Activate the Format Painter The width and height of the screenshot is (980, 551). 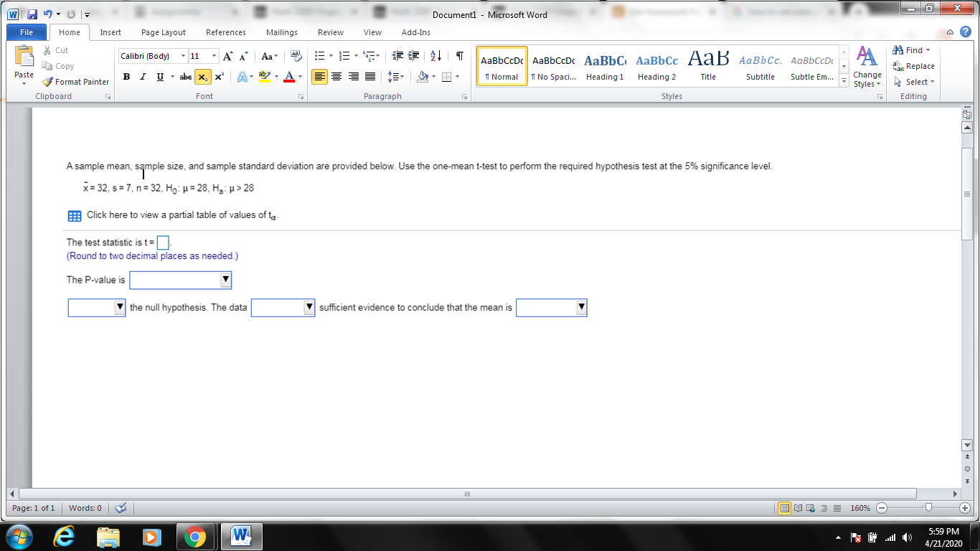click(x=75, y=82)
